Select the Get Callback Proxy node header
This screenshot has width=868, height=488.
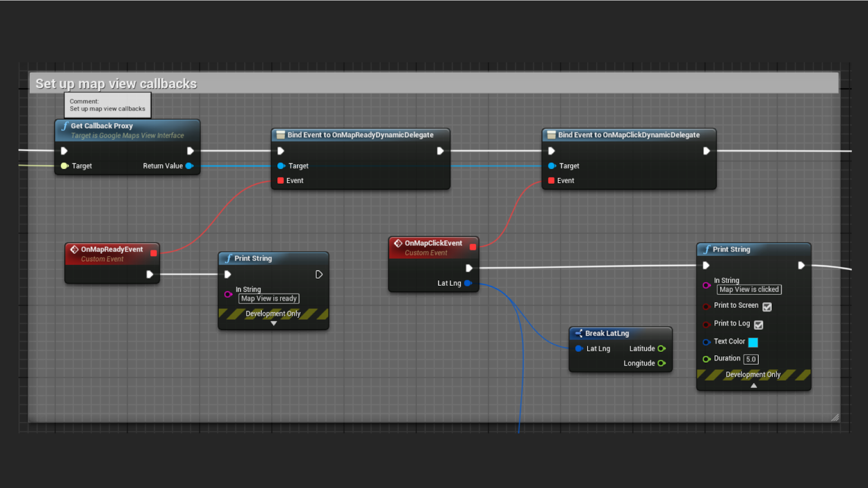101,126
